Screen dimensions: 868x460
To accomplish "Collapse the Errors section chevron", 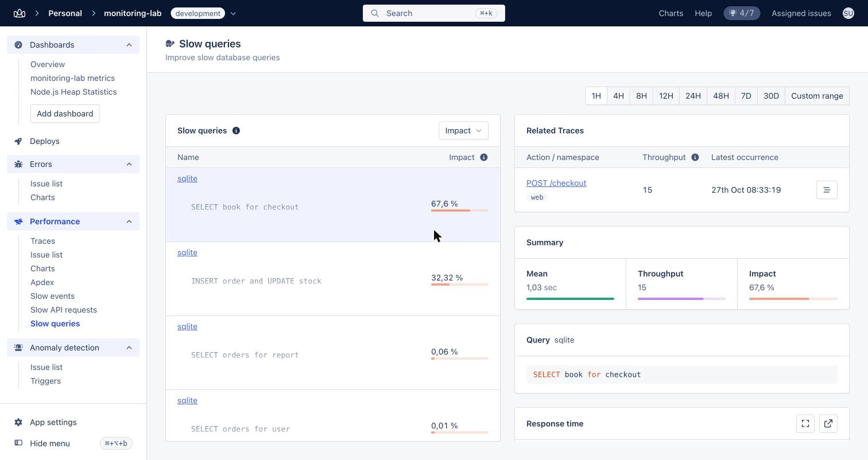I will 129,164.
